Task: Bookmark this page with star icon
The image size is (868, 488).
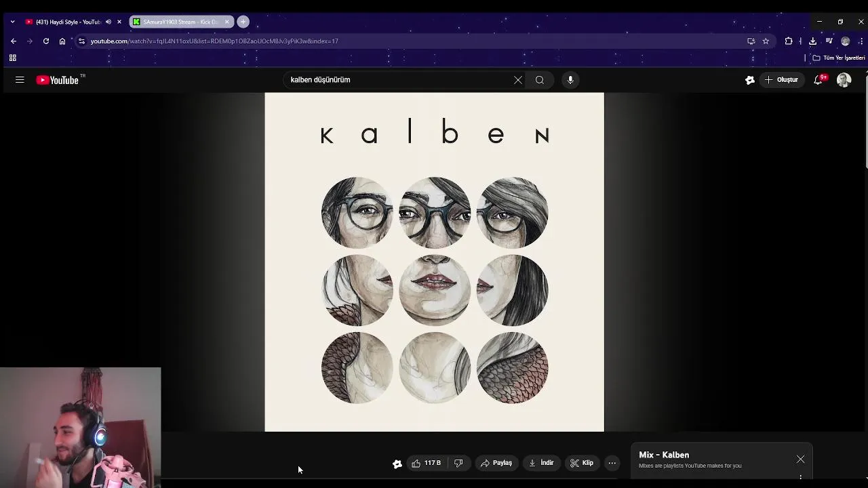Action: (x=766, y=41)
